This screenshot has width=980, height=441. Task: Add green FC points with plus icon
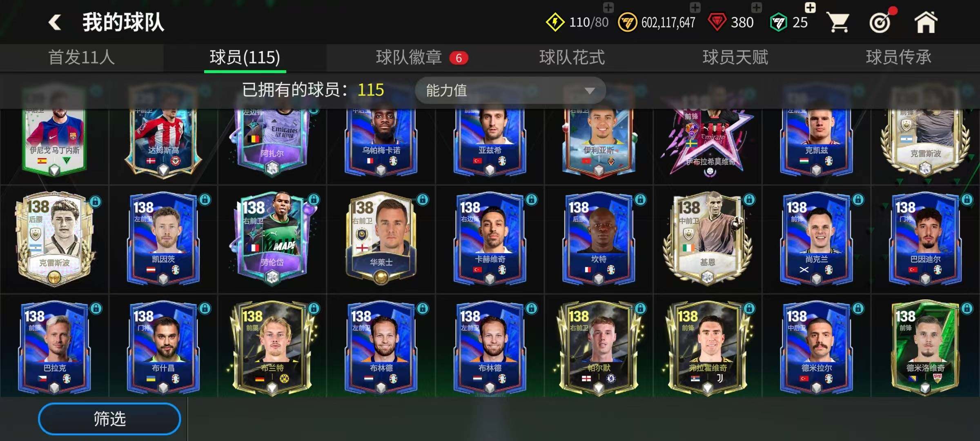(x=810, y=7)
